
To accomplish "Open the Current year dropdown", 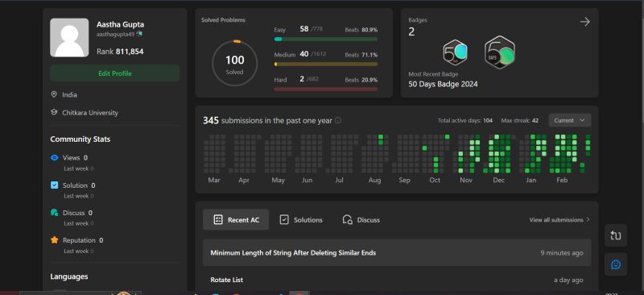I will [x=570, y=121].
